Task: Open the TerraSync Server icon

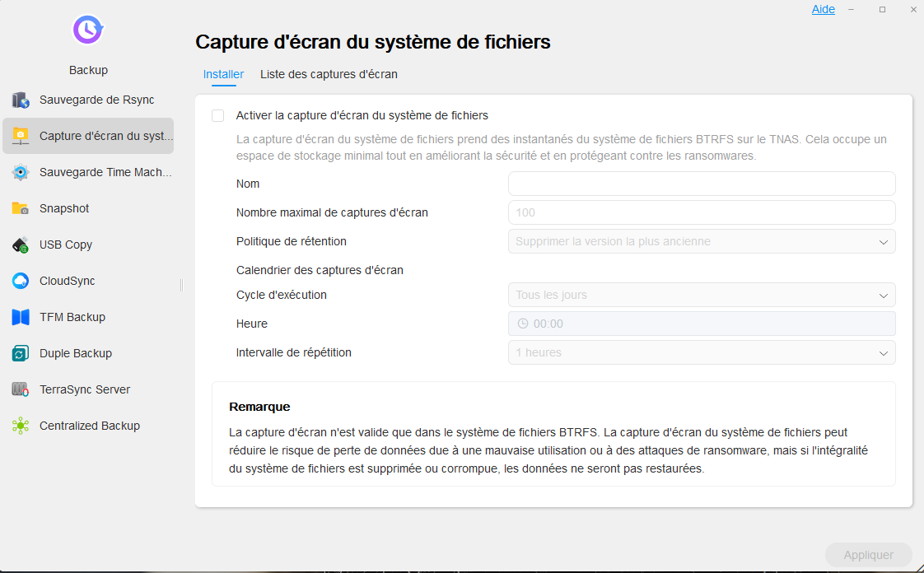Action: (21, 390)
